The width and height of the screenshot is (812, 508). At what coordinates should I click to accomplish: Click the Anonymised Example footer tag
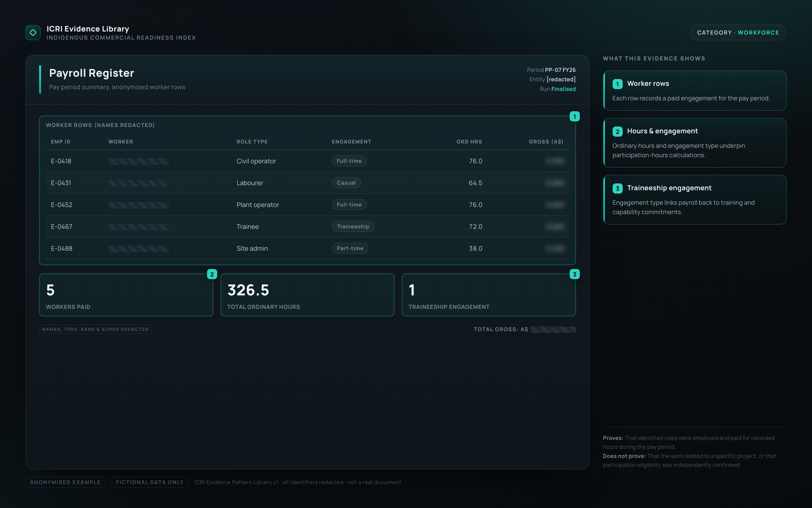click(x=65, y=482)
